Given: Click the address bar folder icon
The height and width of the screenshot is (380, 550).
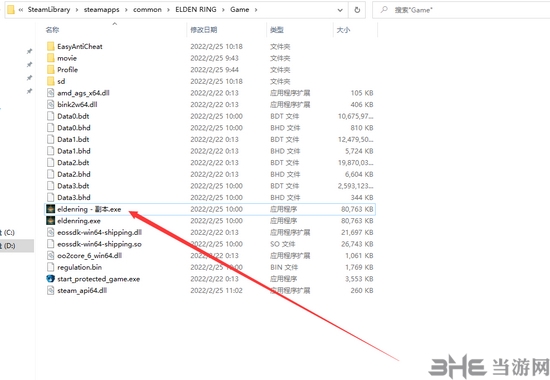Looking at the screenshot, I should [11, 9].
